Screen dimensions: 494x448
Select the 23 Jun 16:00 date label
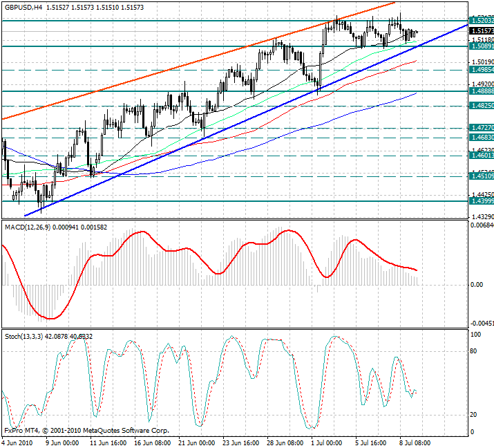tap(241, 443)
